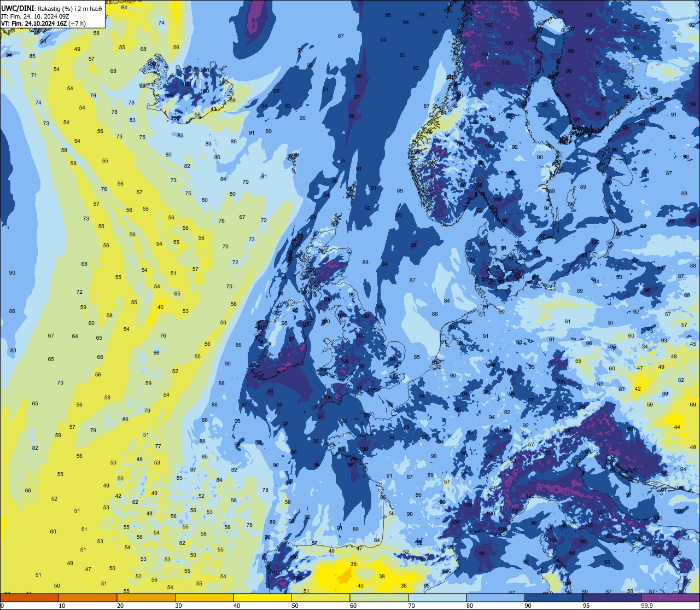Click the legend scale label 10
This screenshot has height=610, width=700.
[x=62, y=606]
